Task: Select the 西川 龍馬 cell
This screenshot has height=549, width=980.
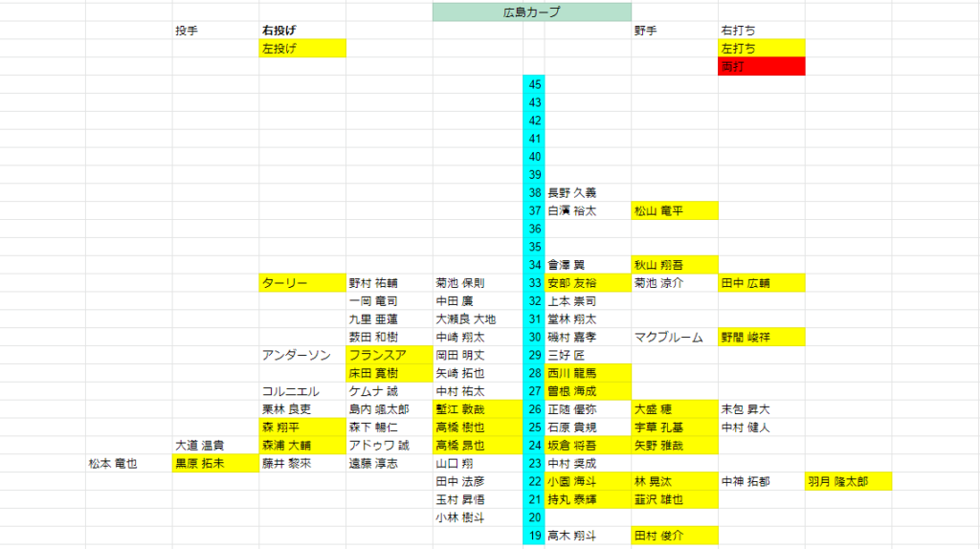Action: coord(588,374)
